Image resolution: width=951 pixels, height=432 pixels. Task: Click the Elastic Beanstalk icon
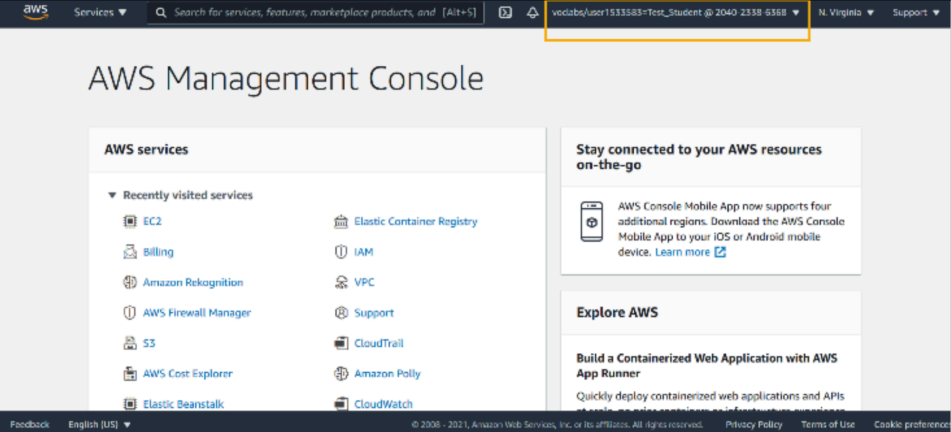(129, 404)
